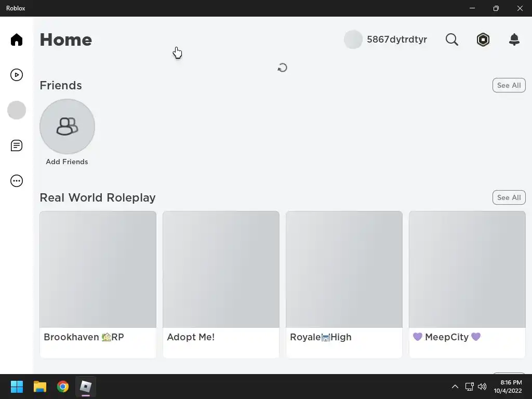Open the notifications bell
This screenshot has width=532, height=399.
coord(514,39)
